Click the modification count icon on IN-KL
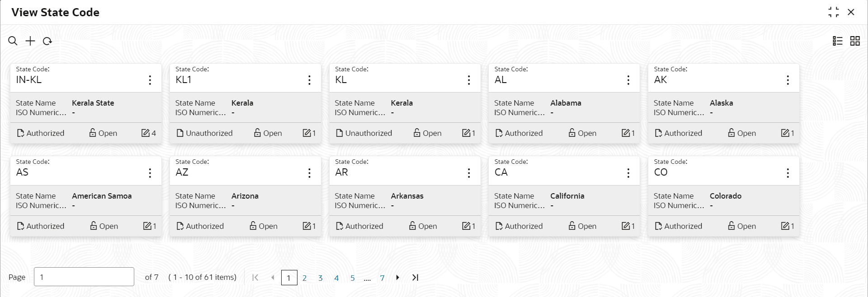 pyautogui.click(x=146, y=133)
